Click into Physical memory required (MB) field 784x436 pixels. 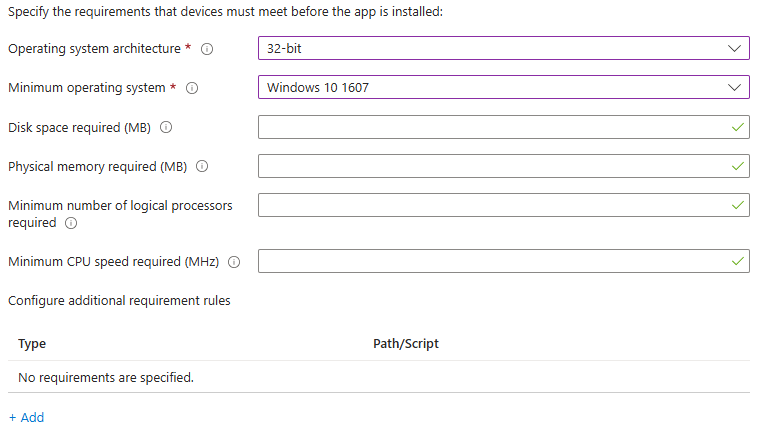504,166
